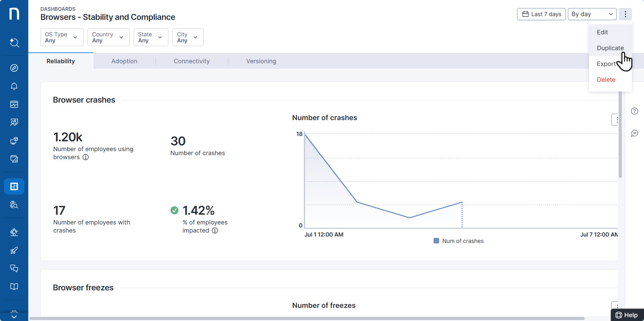The image size is (644, 321).
Task: Open the Dashboards grid icon in sidebar
Action: coord(14,186)
